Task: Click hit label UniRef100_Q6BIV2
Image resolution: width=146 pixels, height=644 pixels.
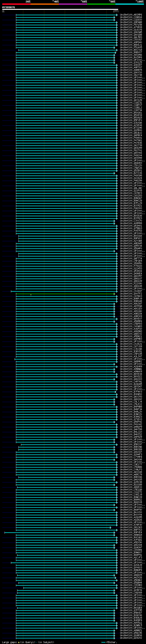Action: 131,334
